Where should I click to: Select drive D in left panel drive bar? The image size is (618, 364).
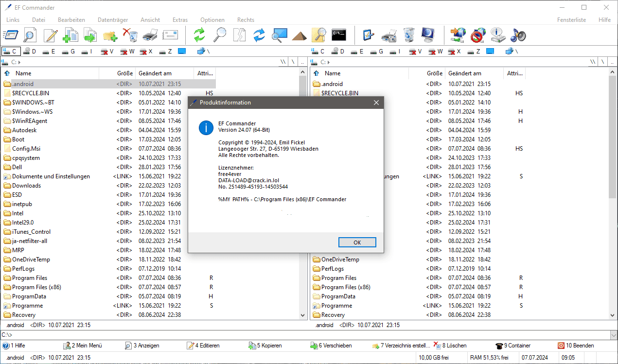[x=30, y=51]
